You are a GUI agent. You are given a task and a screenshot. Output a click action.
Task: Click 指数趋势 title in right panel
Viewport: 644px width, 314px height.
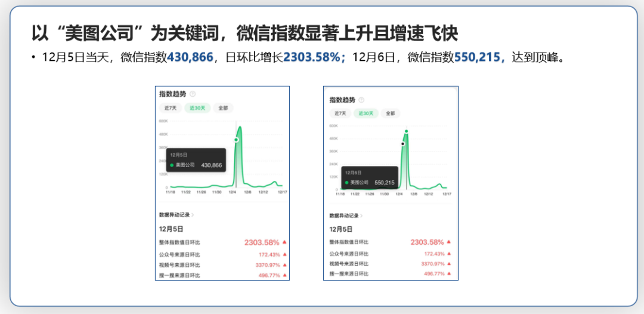pyautogui.click(x=342, y=100)
